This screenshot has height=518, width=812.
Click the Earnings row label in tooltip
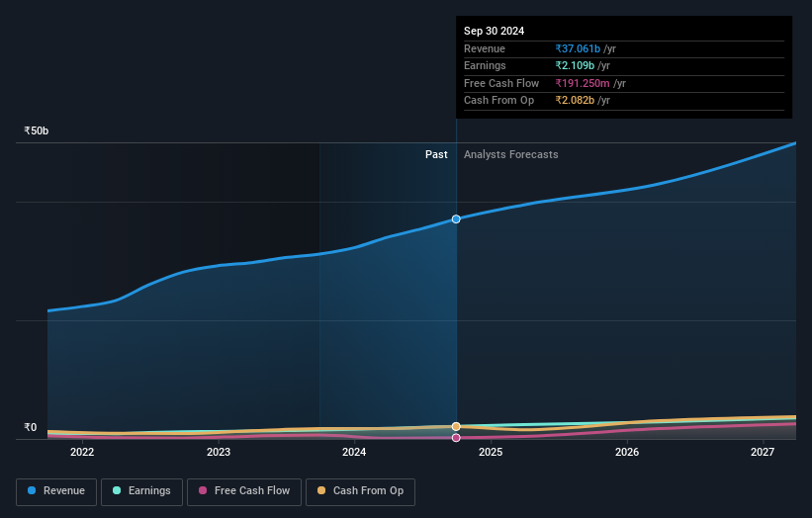click(x=485, y=65)
